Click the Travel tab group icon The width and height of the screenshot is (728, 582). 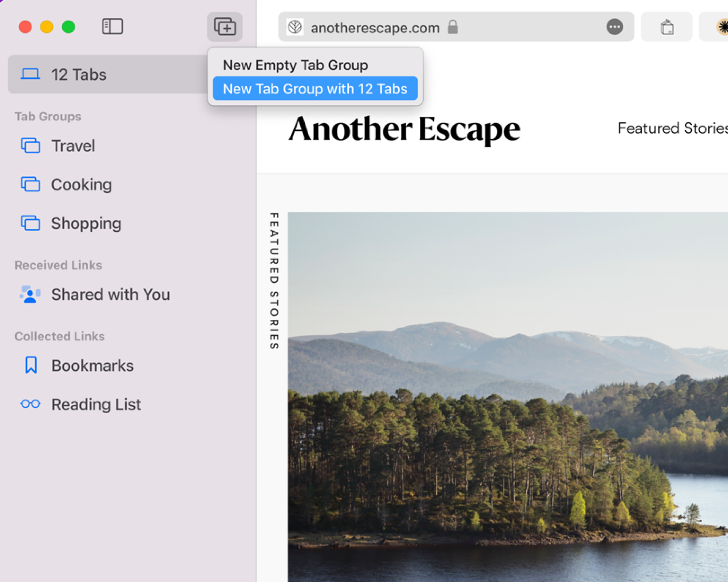pyautogui.click(x=31, y=145)
